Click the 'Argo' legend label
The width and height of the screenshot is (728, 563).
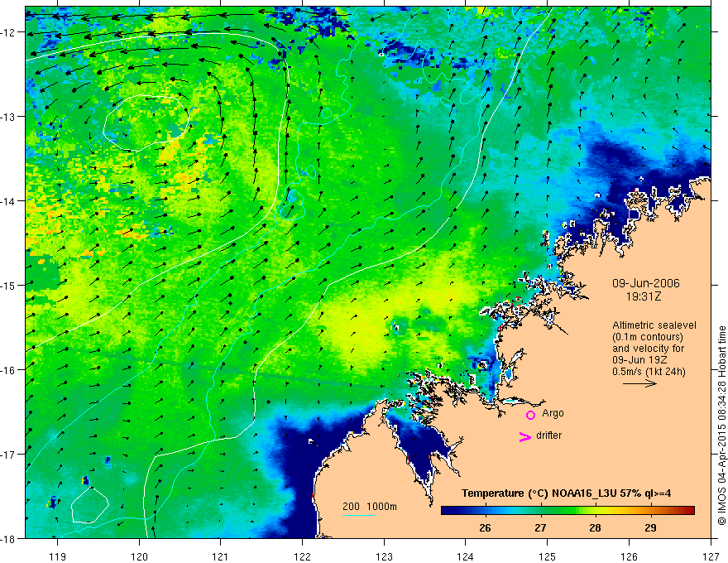point(553,413)
